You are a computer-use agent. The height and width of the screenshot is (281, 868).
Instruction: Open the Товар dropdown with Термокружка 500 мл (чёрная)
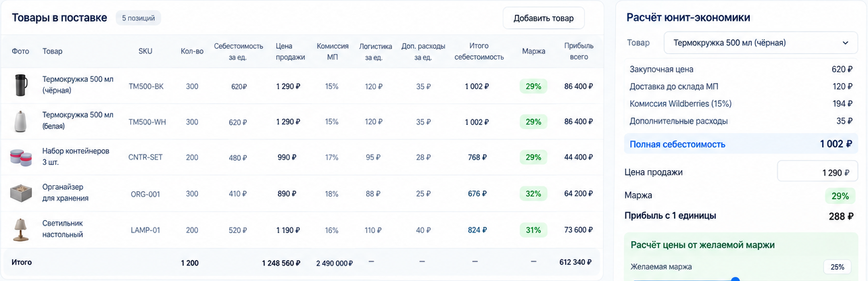coord(761,43)
